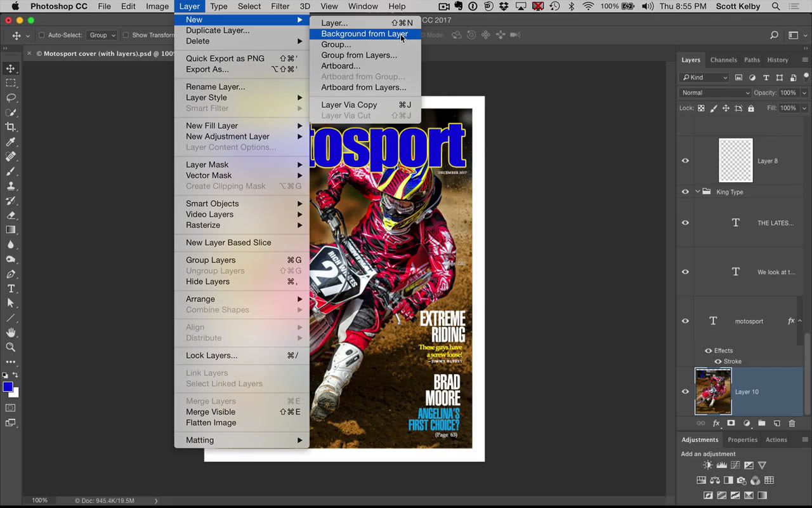This screenshot has width=812, height=508.
Task: Open the layer blend mode dropdown
Action: (715, 92)
